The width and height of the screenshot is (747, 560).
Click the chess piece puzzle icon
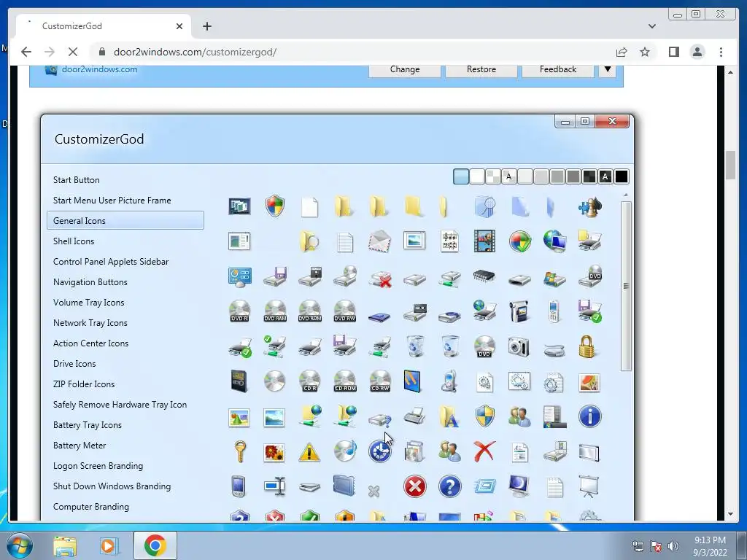pos(589,206)
